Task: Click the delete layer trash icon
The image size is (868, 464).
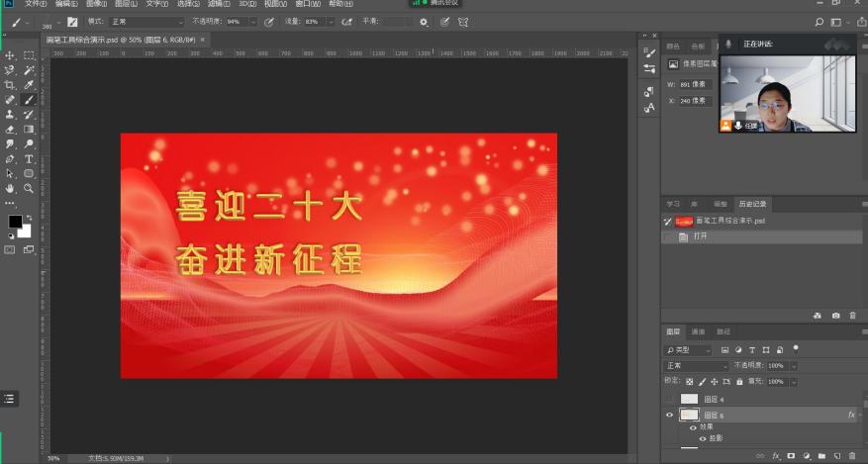Action: (852, 456)
